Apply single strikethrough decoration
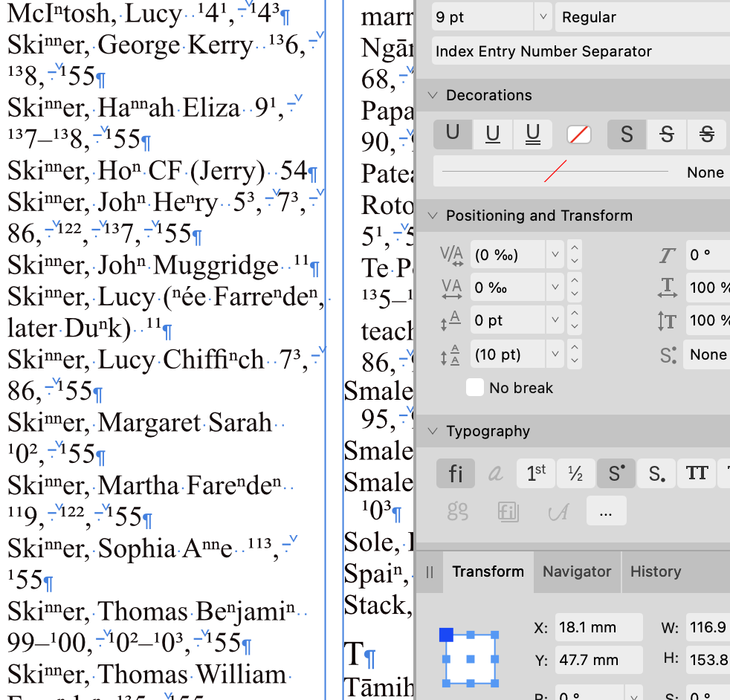 click(x=667, y=135)
